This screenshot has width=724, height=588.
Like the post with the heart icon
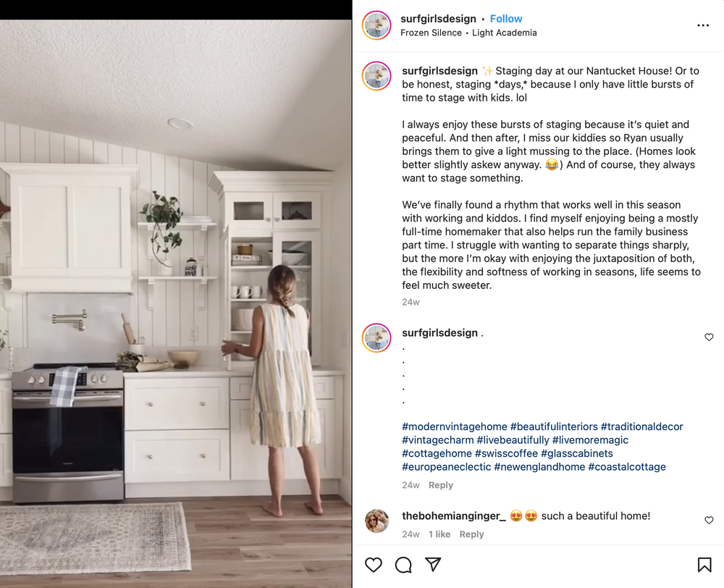(x=373, y=564)
